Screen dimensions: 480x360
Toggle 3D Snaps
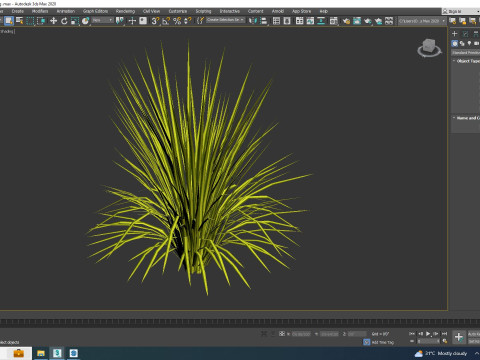[155, 21]
